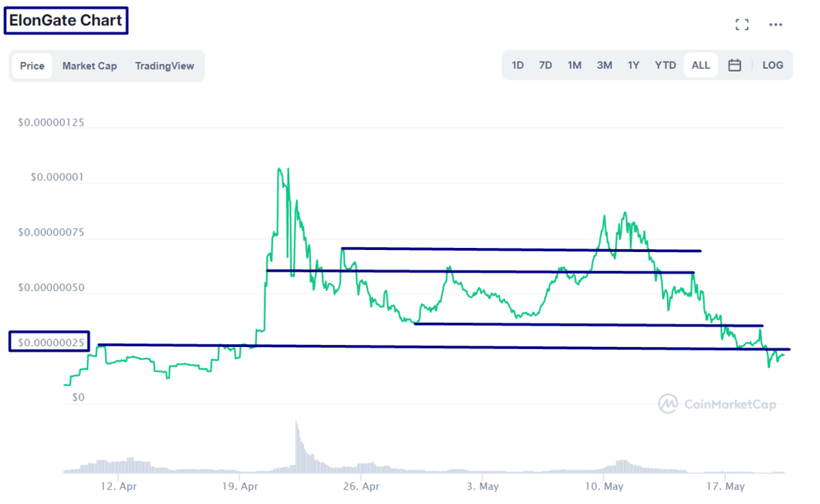Toggle LOG scale on the chart
The width and height of the screenshot is (820, 504).
773,66
